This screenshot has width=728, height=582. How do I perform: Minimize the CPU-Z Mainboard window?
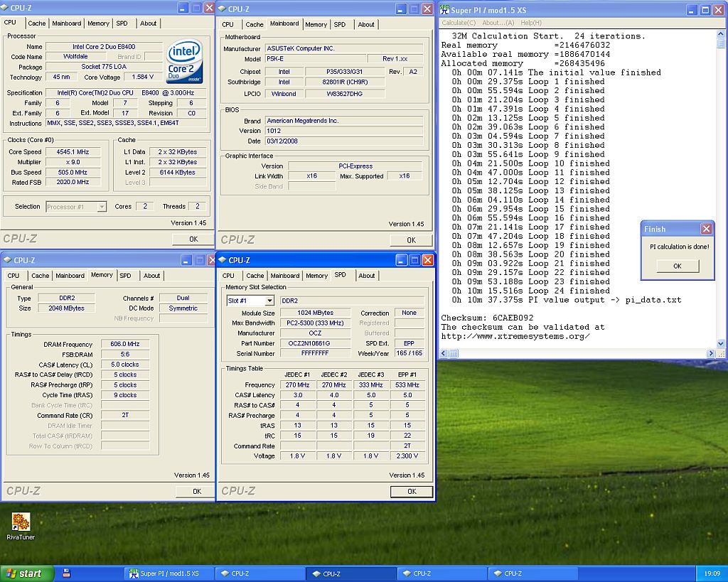click(x=401, y=9)
